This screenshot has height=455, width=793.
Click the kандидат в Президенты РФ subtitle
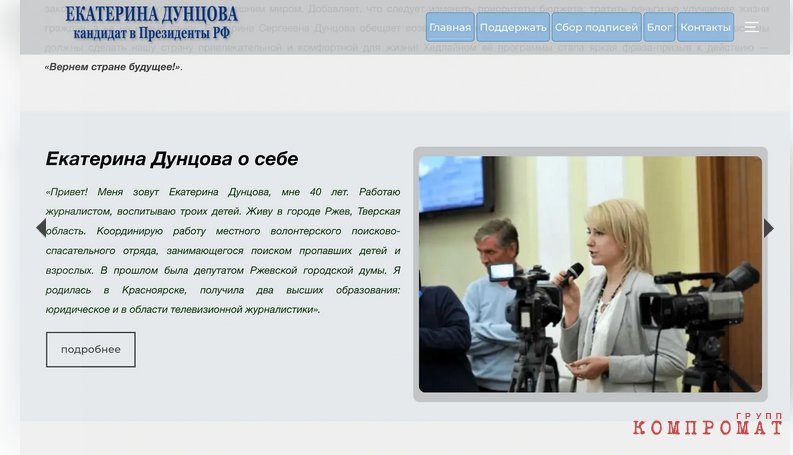click(x=151, y=33)
